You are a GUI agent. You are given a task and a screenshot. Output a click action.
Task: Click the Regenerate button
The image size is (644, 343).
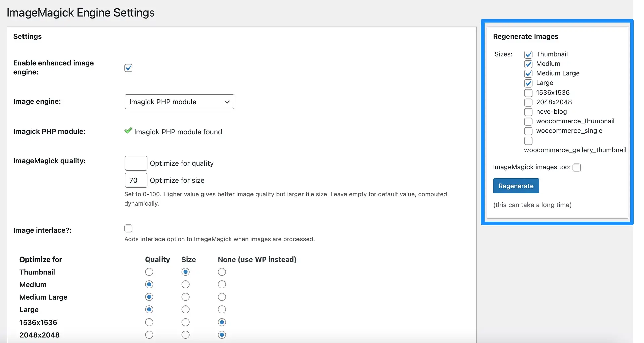[516, 186]
